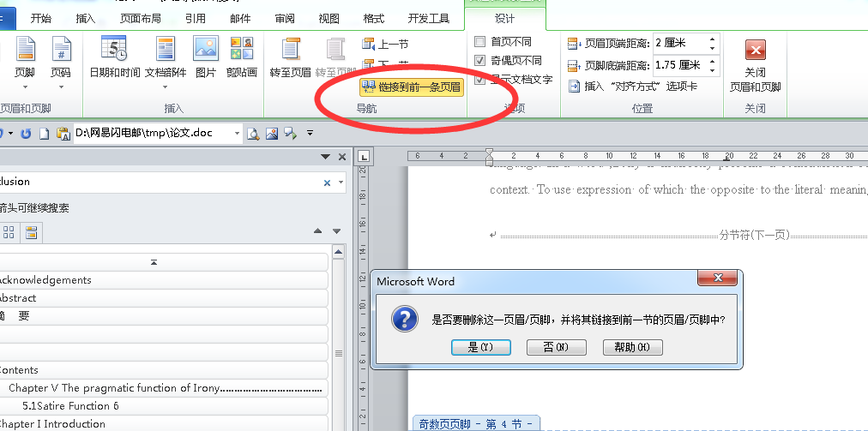
Task: Click the speech bubble with play arrow icon
Action: pos(291,134)
